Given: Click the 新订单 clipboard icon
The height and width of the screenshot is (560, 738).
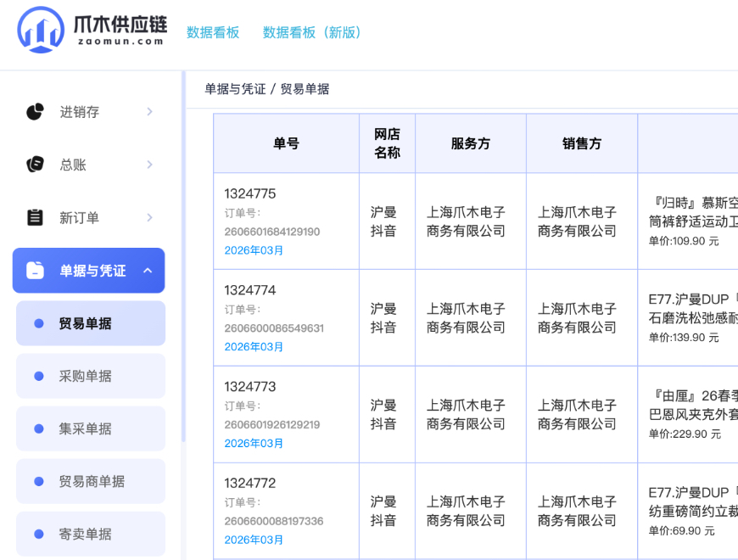Looking at the screenshot, I should click(35, 217).
